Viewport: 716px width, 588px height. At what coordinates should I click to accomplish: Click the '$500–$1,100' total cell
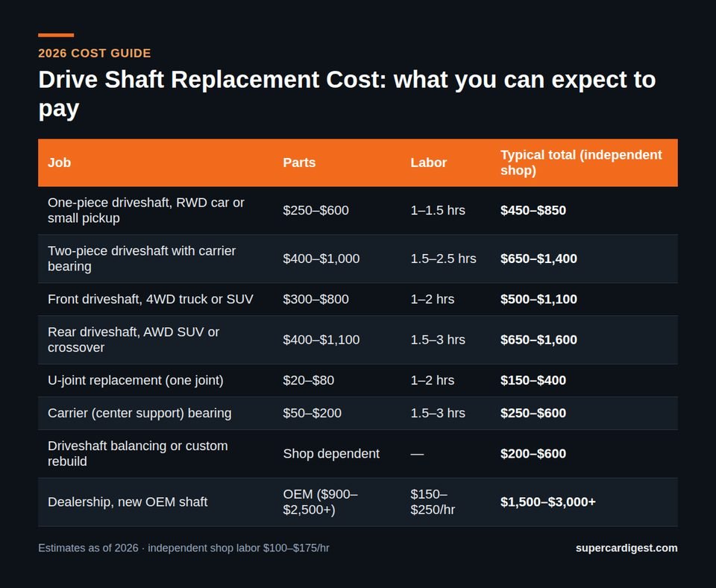point(538,300)
